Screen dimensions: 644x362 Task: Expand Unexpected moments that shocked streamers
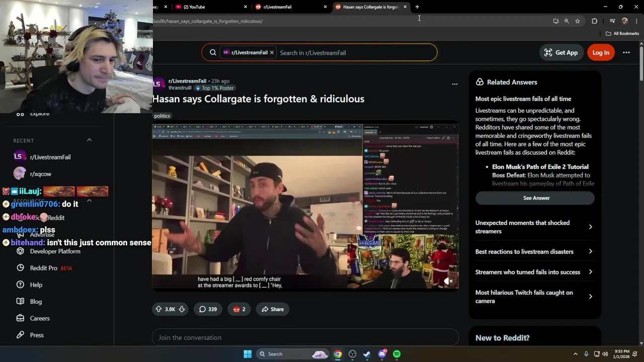click(x=534, y=227)
